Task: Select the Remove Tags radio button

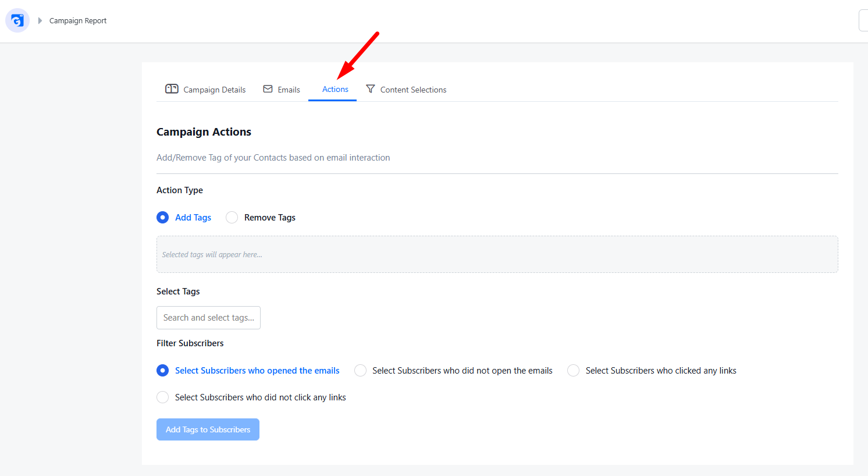Action: coord(232,218)
